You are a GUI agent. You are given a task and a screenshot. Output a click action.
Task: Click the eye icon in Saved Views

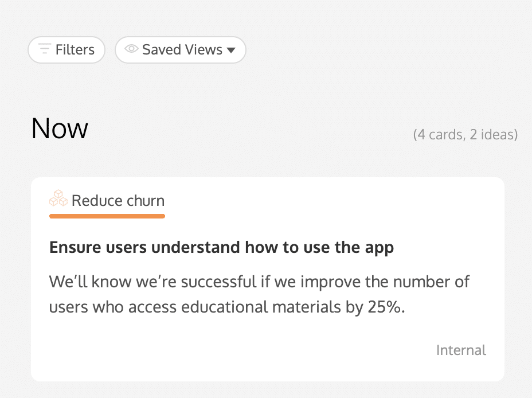[x=132, y=49]
